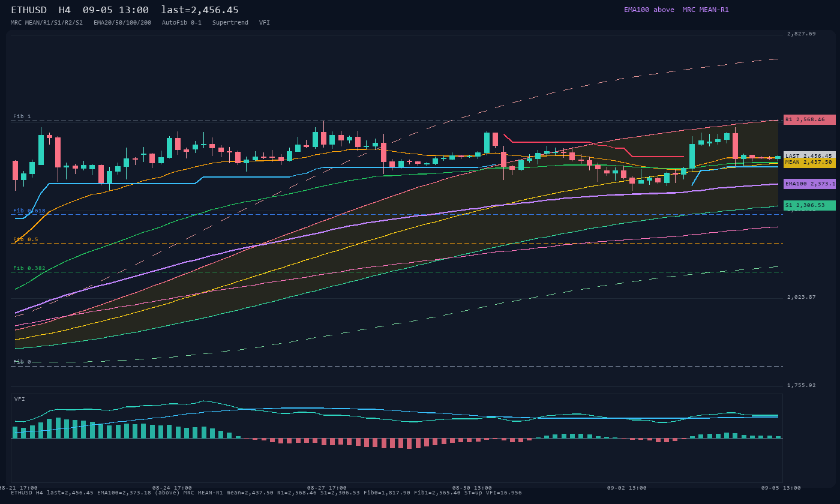Click the 09-05 13:00 timestamp in header
The image size is (840, 504).
pyautogui.click(x=116, y=10)
